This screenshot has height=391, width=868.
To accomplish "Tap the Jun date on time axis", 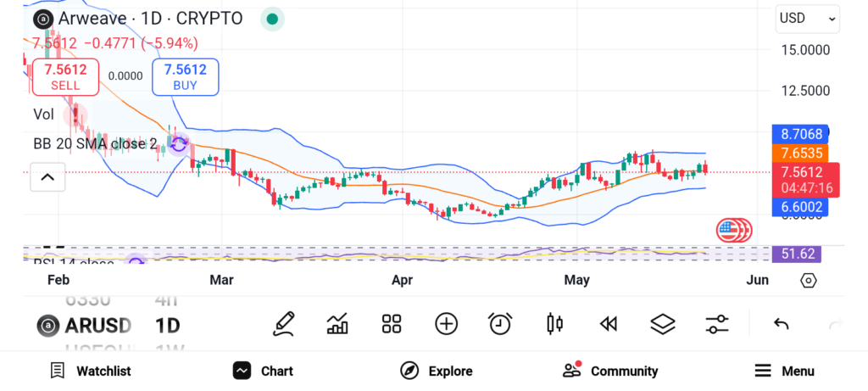I will tap(757, 280).
